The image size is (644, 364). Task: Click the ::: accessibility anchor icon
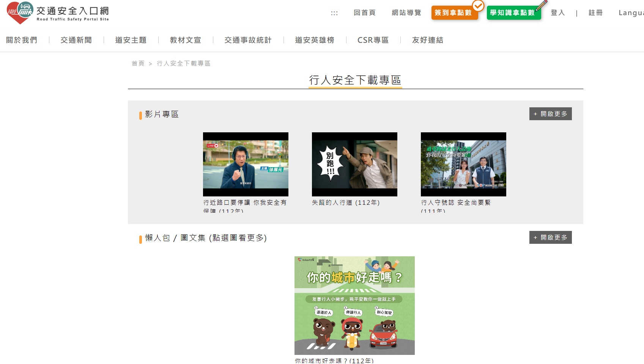click(334, 13)
